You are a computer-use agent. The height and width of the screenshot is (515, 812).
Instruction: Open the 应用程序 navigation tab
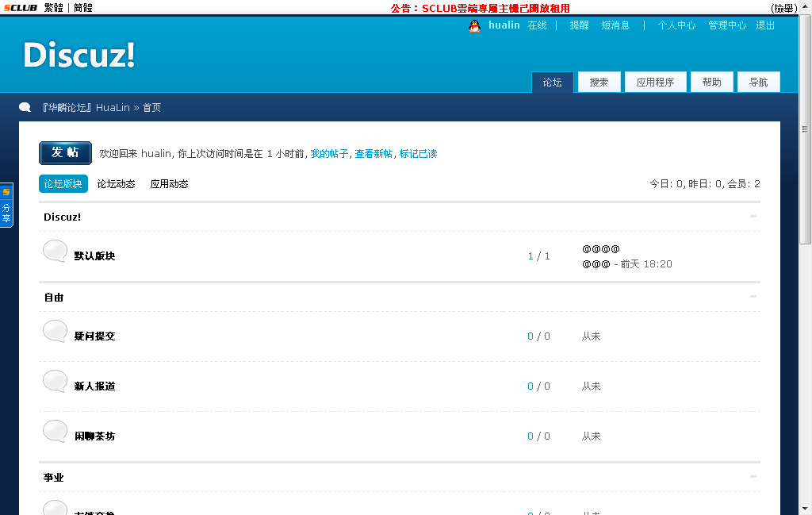point(655,83)
